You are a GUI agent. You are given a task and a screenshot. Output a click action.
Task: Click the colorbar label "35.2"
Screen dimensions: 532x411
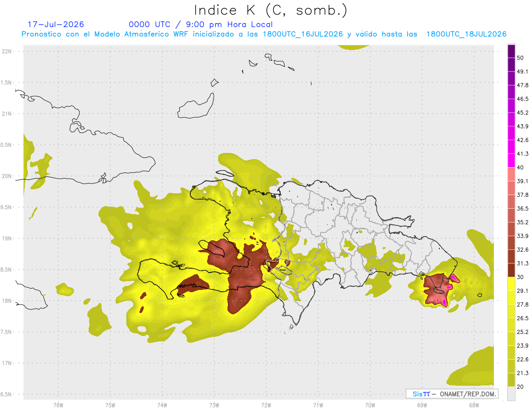[523, 222]
